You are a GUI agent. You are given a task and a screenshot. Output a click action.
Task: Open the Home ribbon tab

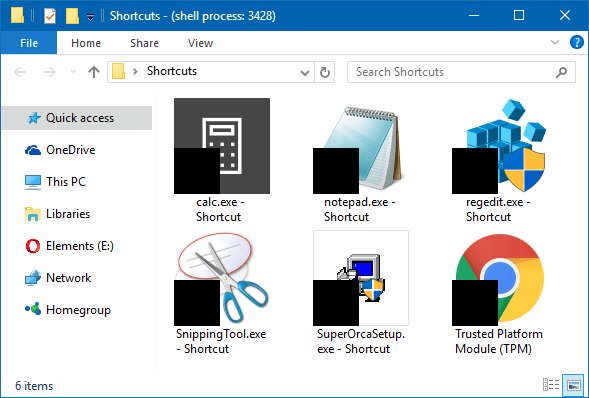coord(86,43)
